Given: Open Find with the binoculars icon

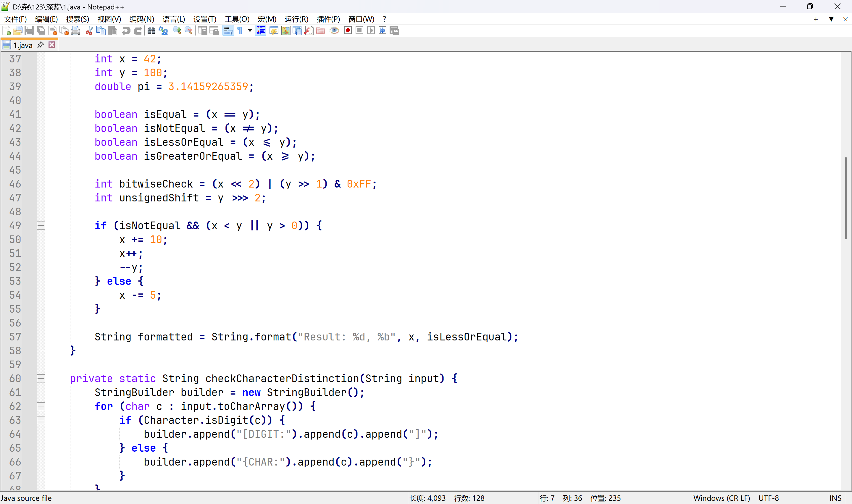Looking at the screenshot, I should (151, 31).
